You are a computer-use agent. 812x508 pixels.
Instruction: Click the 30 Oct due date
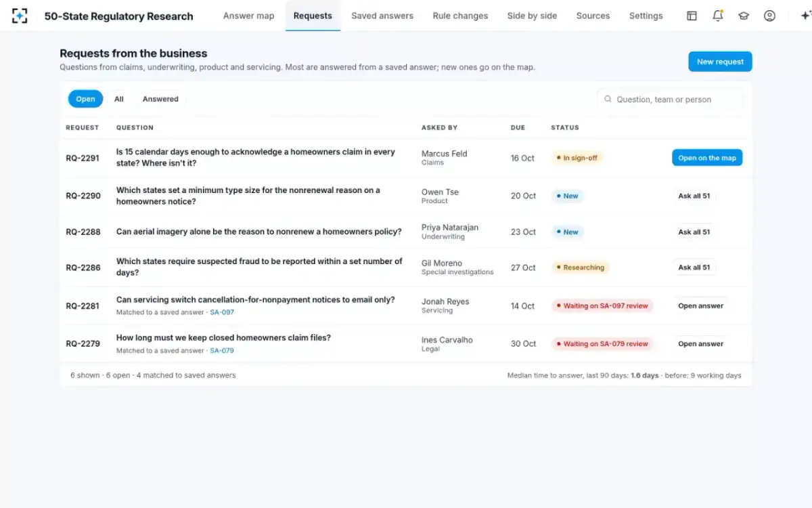[523, 343]
